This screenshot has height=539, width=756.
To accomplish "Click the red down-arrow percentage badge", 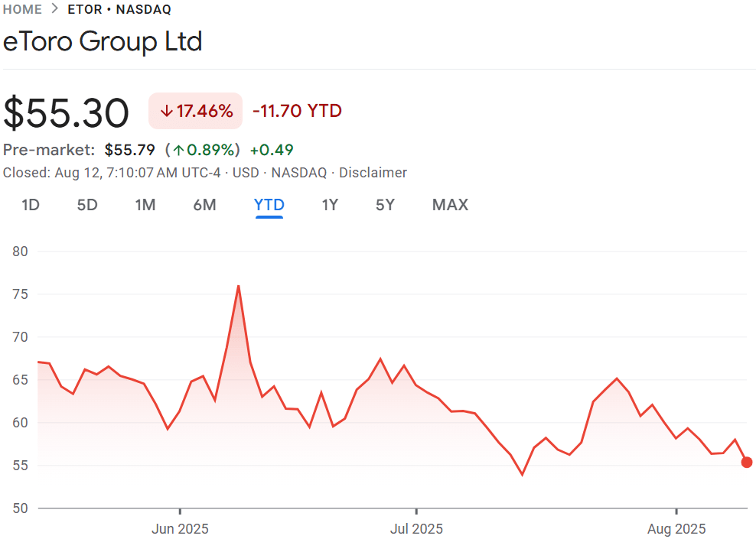I will (x=195, y=111).
